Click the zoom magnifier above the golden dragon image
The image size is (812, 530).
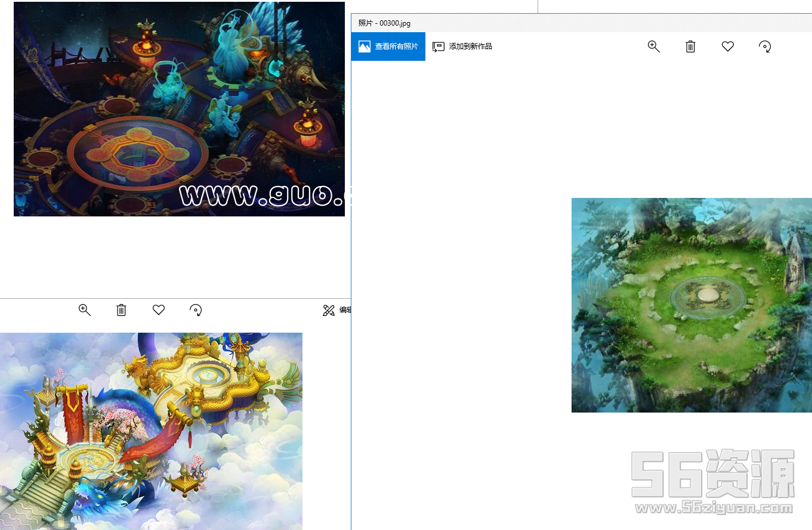coord(84,310)
